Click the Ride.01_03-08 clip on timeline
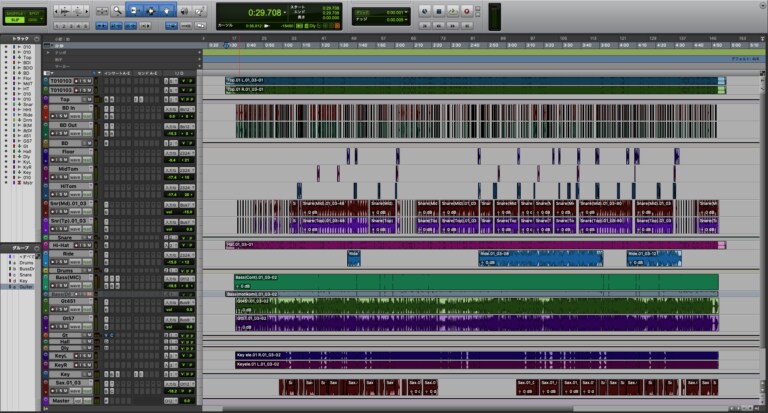Viewport: 768px width, 413px height. [x=541, y=258]
